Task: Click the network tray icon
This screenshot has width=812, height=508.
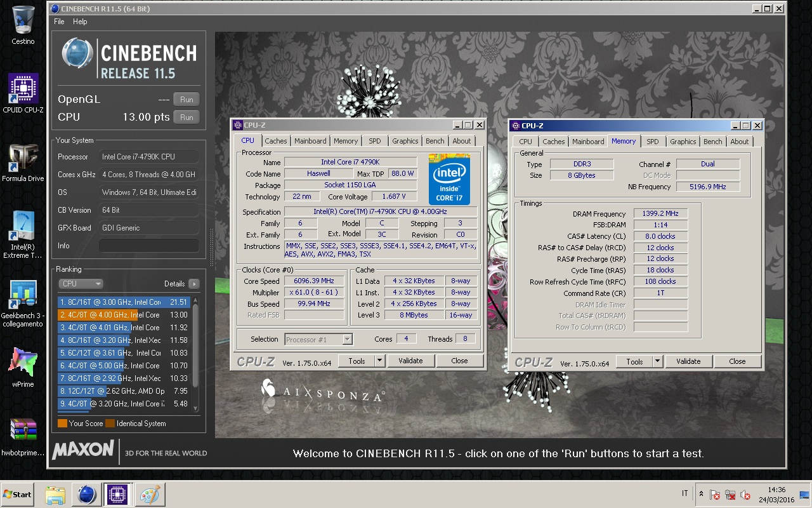Action: pos(730,495)
